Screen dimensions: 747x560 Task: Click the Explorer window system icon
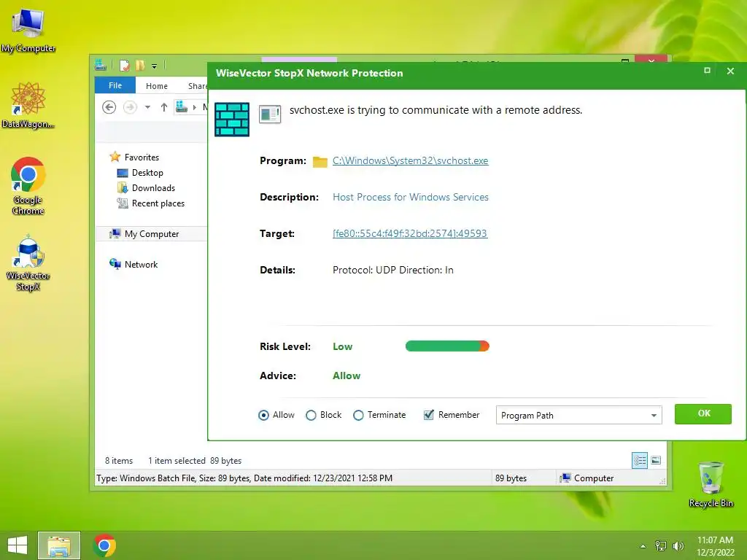pos(101,65)
